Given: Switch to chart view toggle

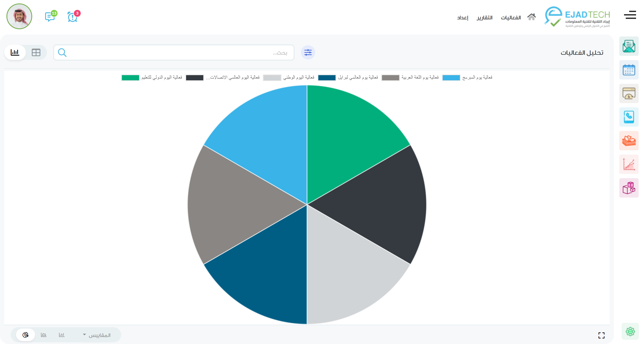Looking at the screenshot, I should click(15, 52).
